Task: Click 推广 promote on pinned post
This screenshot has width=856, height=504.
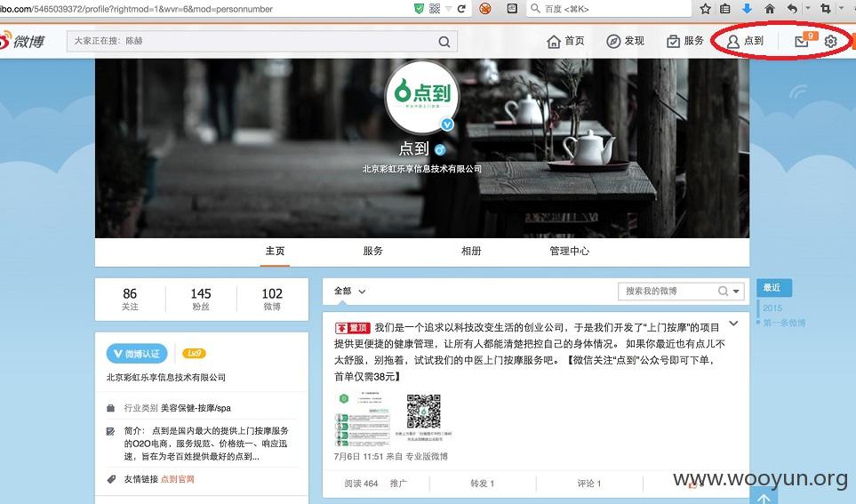Action: coord(398,484)
